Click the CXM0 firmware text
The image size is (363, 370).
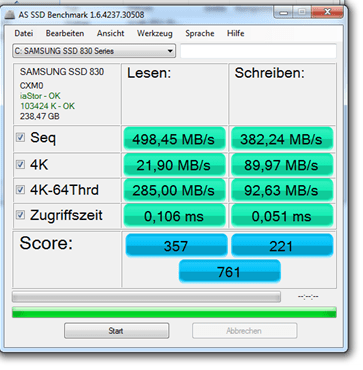pyautogui.click(x=31, y=85)
